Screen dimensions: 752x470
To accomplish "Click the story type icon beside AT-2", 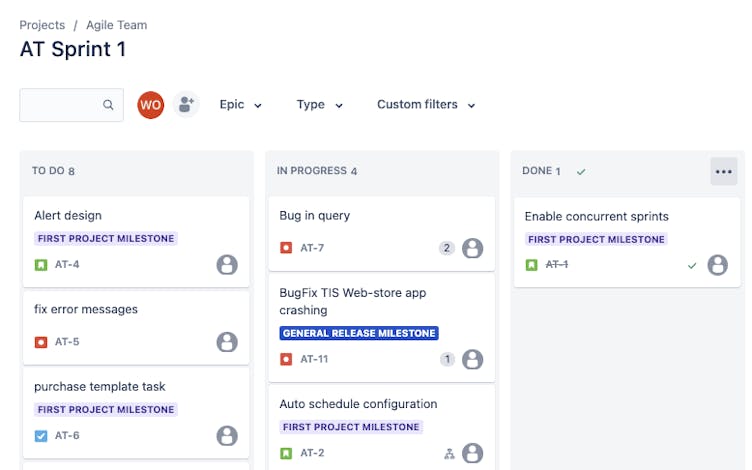I will pyautogui.click(x=286, y=453).
